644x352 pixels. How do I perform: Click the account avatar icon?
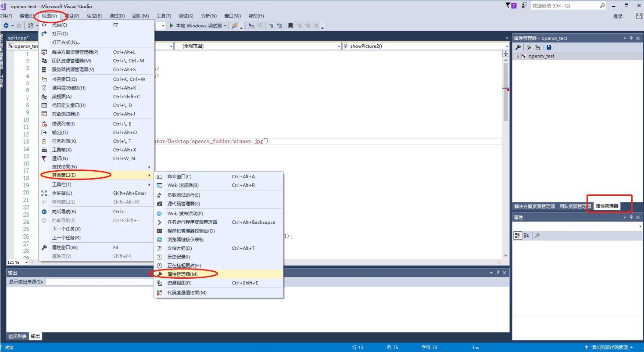[x=639, y=16]
